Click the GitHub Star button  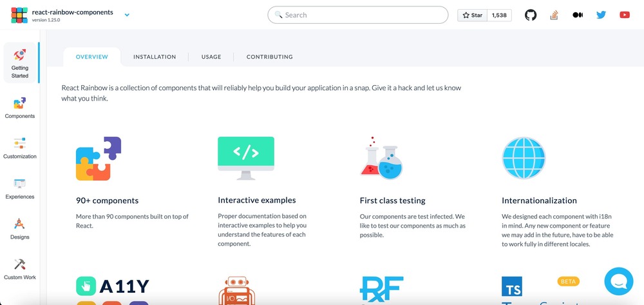[x=472, y=15]
